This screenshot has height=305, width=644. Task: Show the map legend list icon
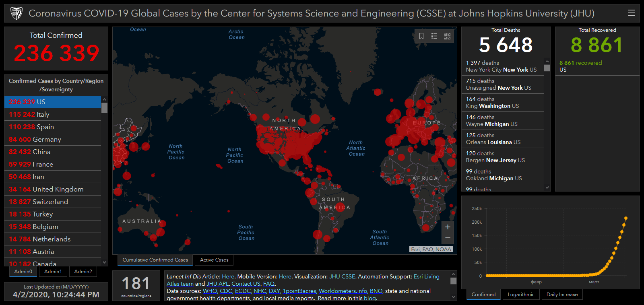click(x=434, y=36)
